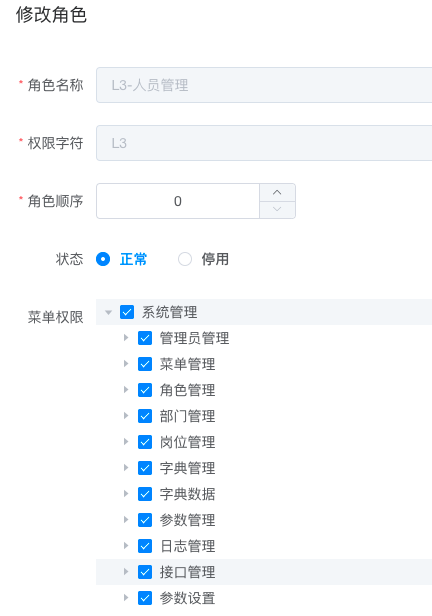Click the 停用 status label text
The image size is (432, 616).
(215, 259)
